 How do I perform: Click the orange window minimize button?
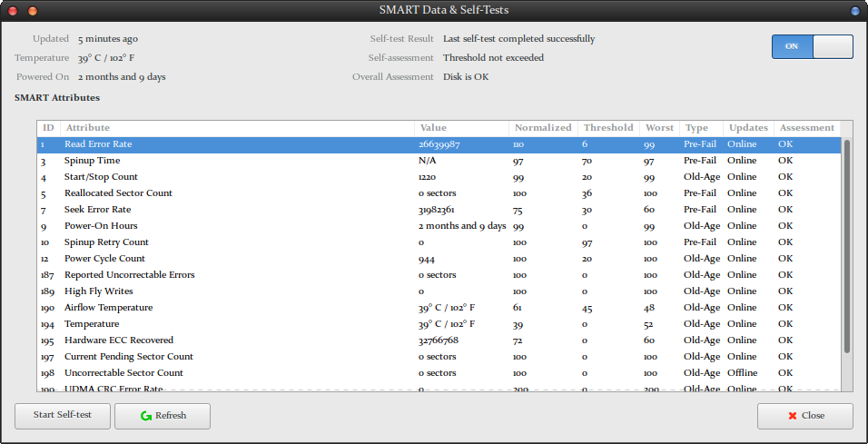[32, 11]
